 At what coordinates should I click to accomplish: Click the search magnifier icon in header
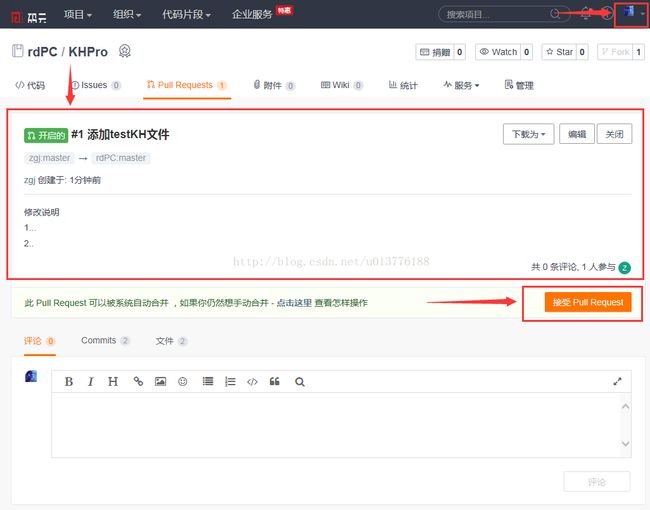[555, 14]
